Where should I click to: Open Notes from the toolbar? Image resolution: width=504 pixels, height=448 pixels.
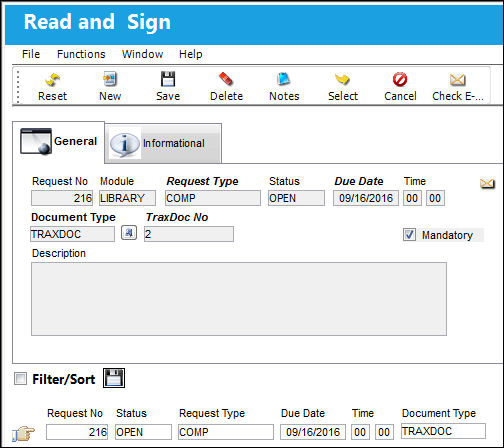click(284, 79)
